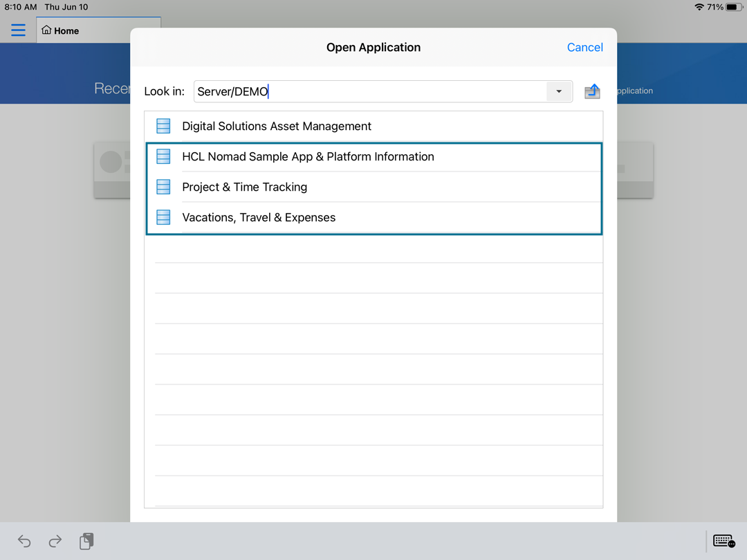The image size is (747, 560).
Task: Tap the redo arrow in bottom toolbar
Action: click(55, 541)
